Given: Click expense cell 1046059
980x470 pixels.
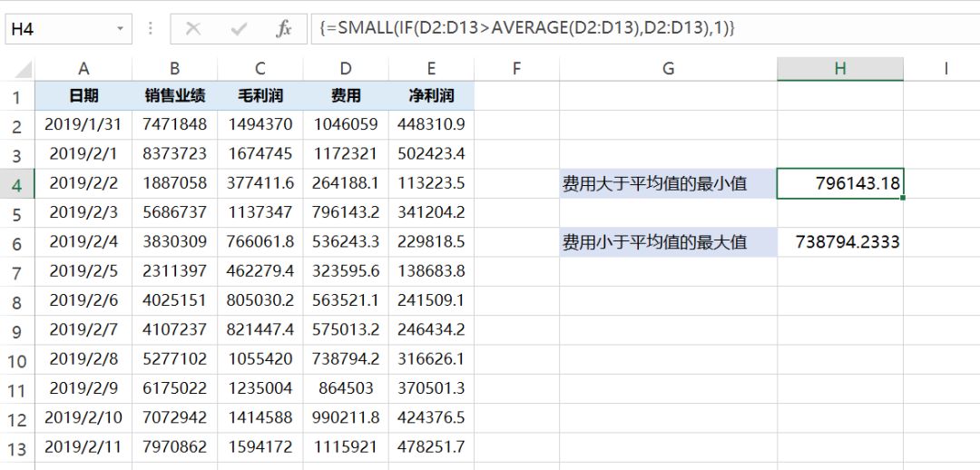Looking at the screenshot, I should 346,124.
